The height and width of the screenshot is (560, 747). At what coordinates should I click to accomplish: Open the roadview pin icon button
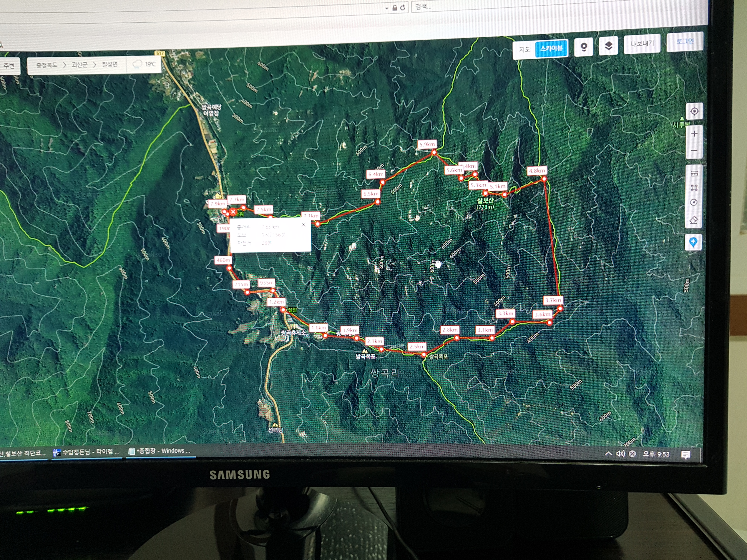coord(584,47)
